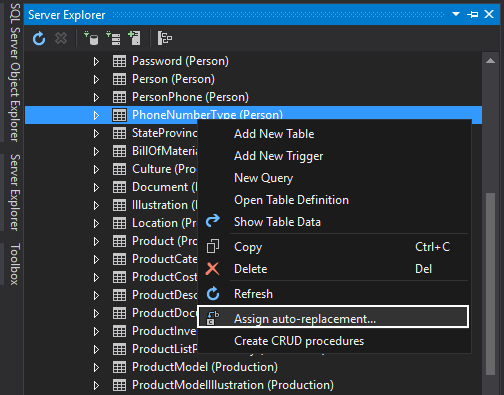
Task: Click the Culture table icon
Action: click(x=119, y=169)
